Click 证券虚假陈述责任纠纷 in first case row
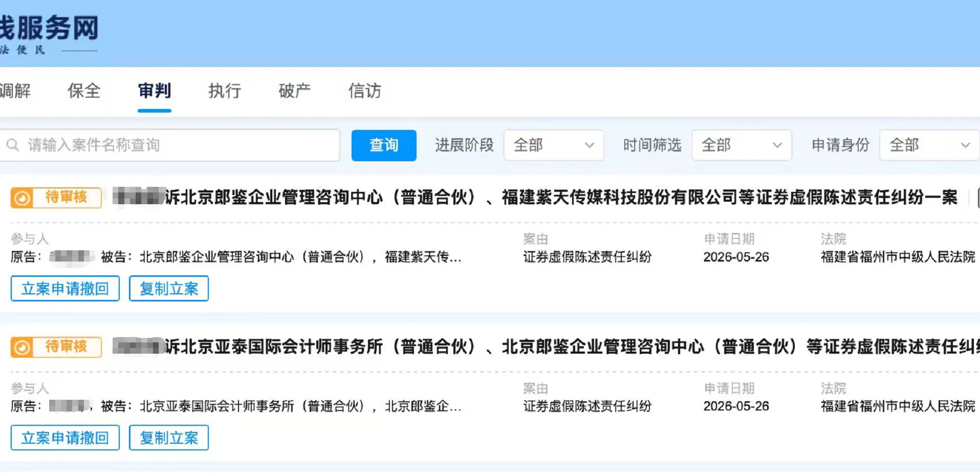This screenshot has width=980, height=476. point(587,257)
